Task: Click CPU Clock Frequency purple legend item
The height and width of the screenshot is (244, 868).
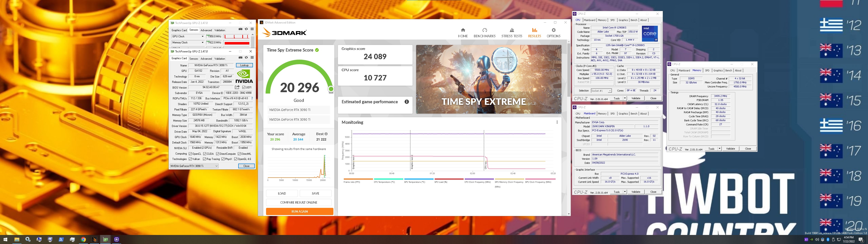Action: (479, 181)
